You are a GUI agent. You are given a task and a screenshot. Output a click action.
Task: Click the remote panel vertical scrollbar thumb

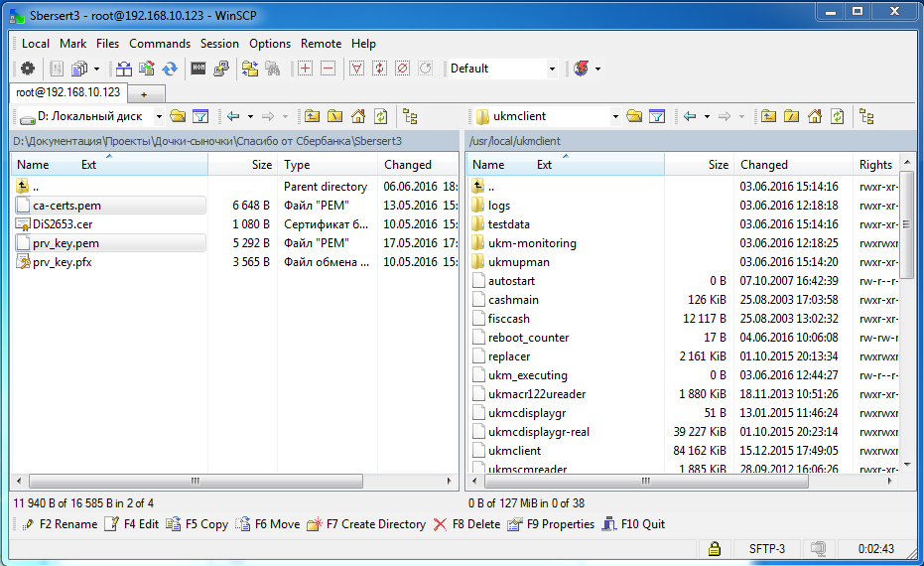click(x=906, y=224)
